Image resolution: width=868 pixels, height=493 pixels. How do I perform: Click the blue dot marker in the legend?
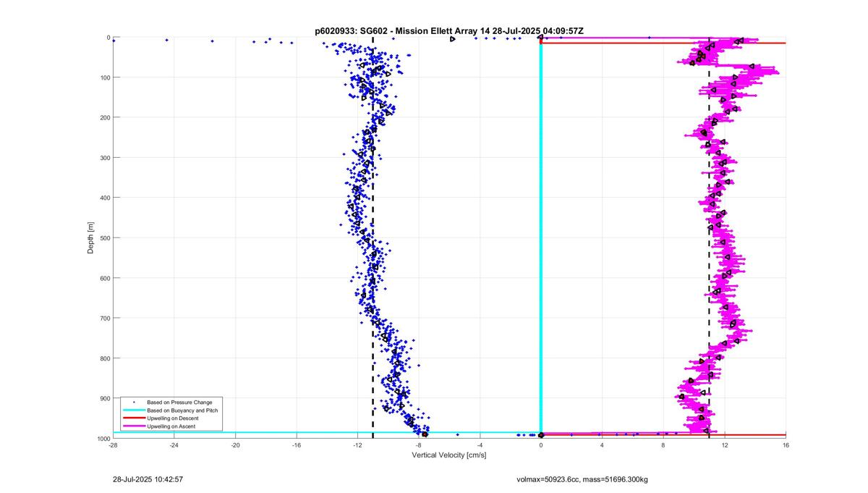coord(134,402)
